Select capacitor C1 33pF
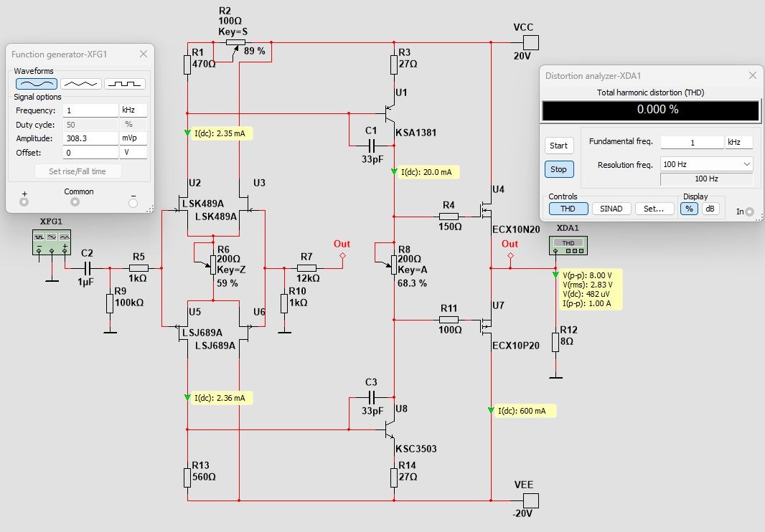This screenshot has width=765, height=532. click(x=371, y=146)
